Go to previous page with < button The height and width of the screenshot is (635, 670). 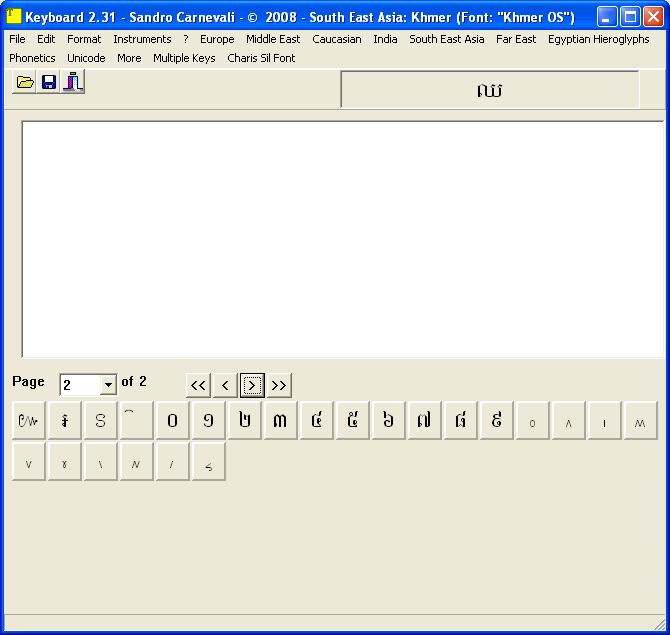[x=225, y=385]
